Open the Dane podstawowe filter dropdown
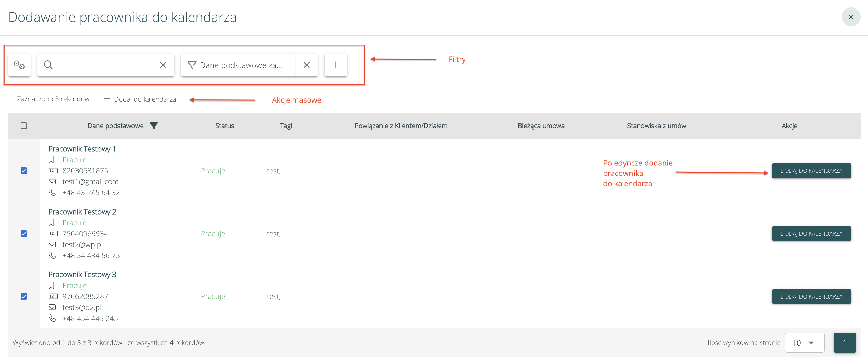868x364 pixels. [x=241, y=65]
